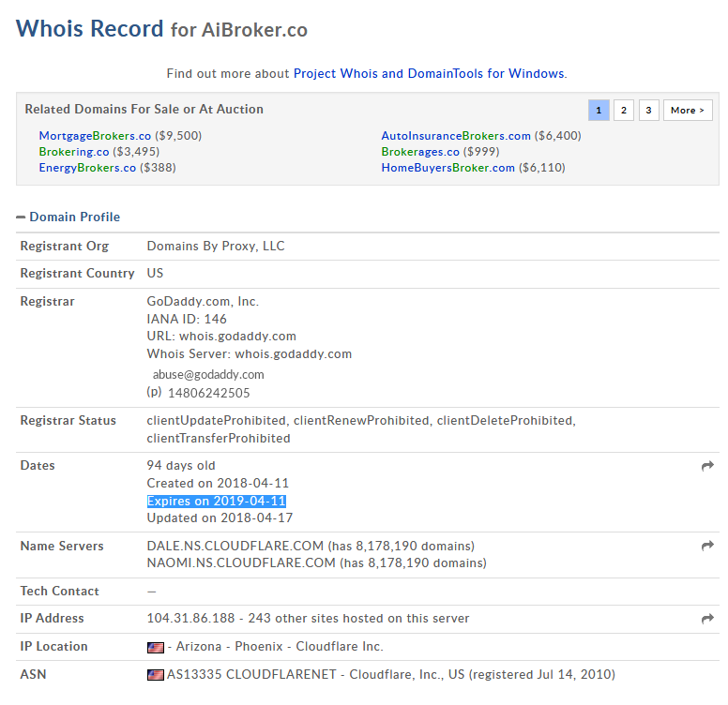This screenshot has height=705, width=728.
Task: Click share arrow in Dates row
Action: [707, 466]
